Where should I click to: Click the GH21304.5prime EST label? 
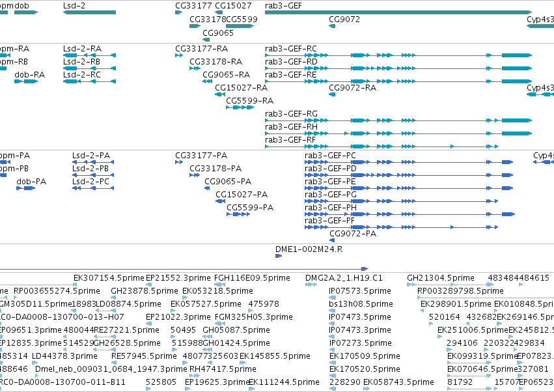(441, 278)
